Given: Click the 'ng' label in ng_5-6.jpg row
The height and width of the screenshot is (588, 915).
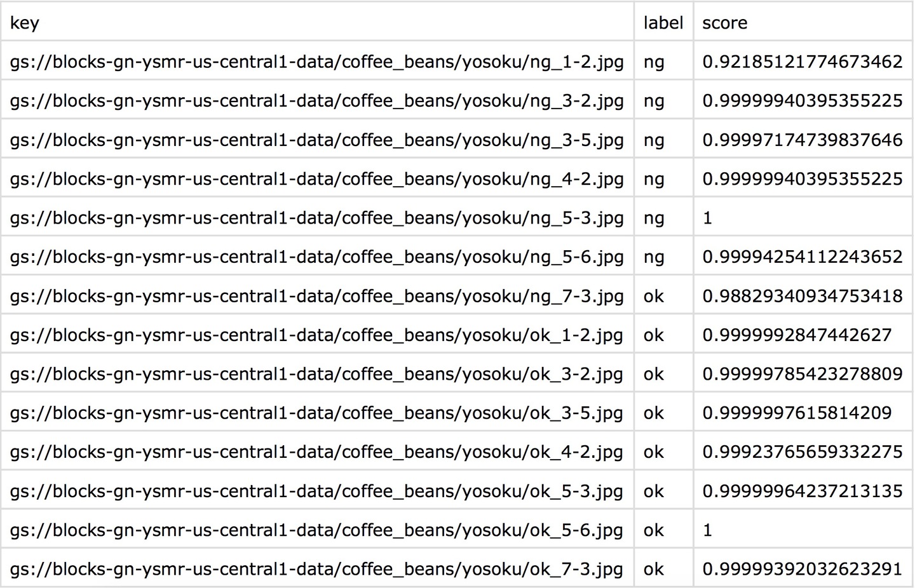Looking at the screenshot, I should click(x=654, y=258).
